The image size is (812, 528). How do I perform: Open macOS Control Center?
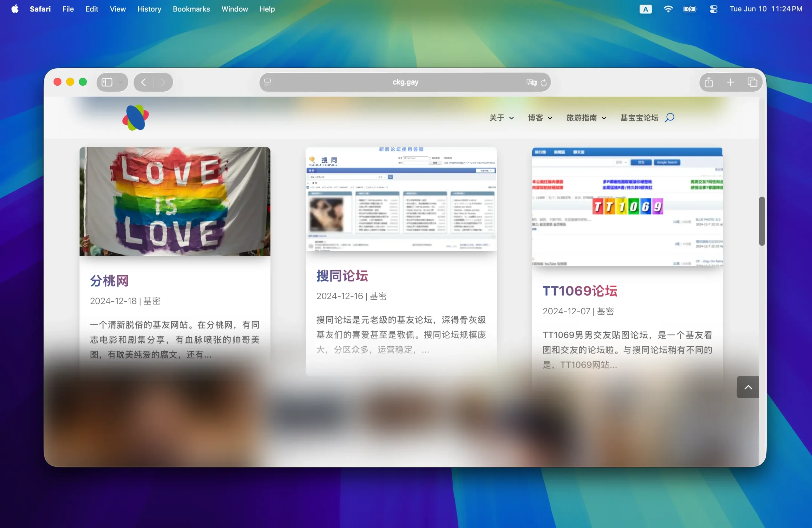tap(713, 9)
